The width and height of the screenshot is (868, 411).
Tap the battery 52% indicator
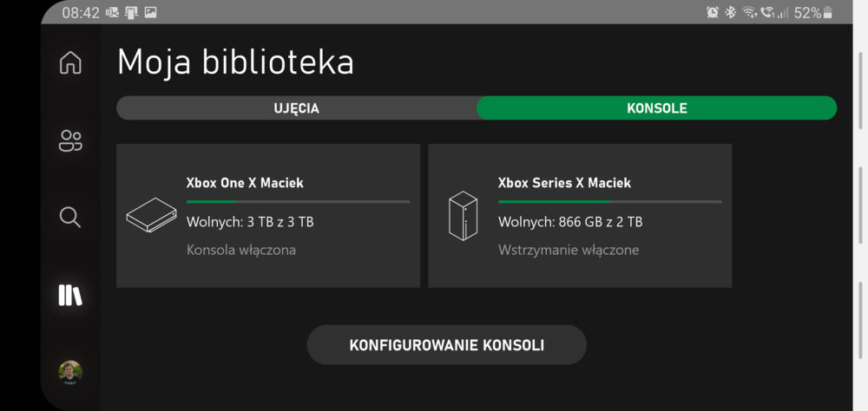point(814,13)
